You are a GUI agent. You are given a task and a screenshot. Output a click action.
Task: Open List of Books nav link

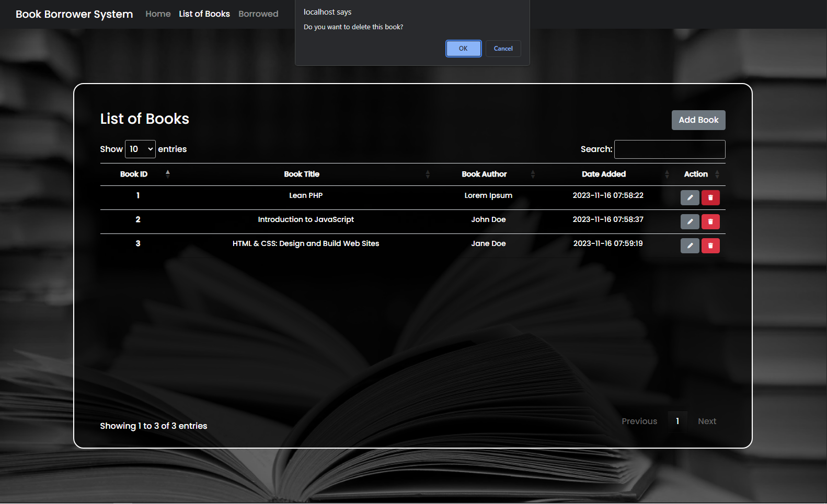[204, 14]
